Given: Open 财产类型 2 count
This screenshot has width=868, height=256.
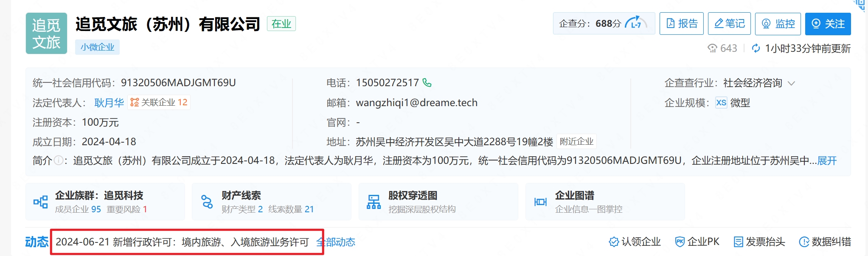Looking at the screenshot, I should tap(242, 209).
